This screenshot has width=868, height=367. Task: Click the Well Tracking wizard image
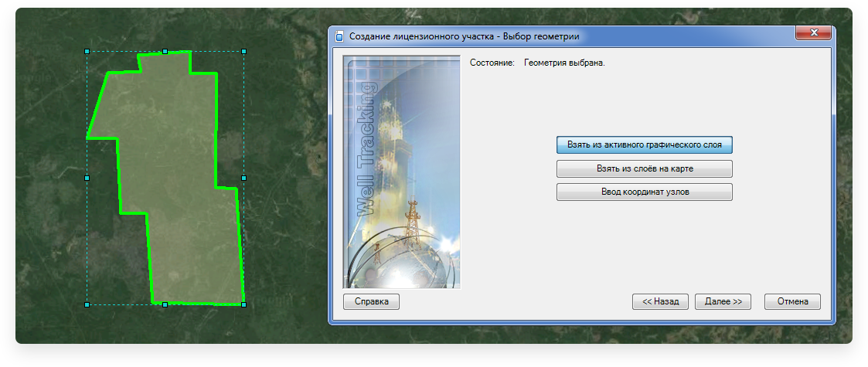[x=402, y=172]
